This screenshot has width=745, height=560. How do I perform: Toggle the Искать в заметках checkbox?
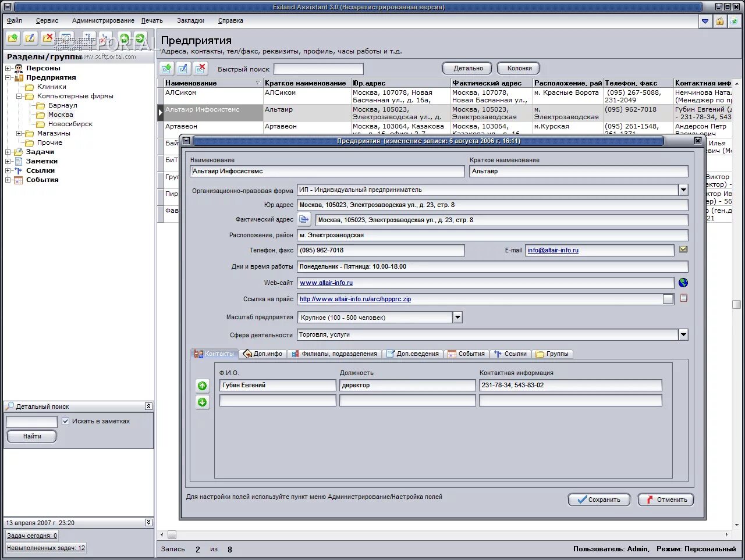pos(65,421)
